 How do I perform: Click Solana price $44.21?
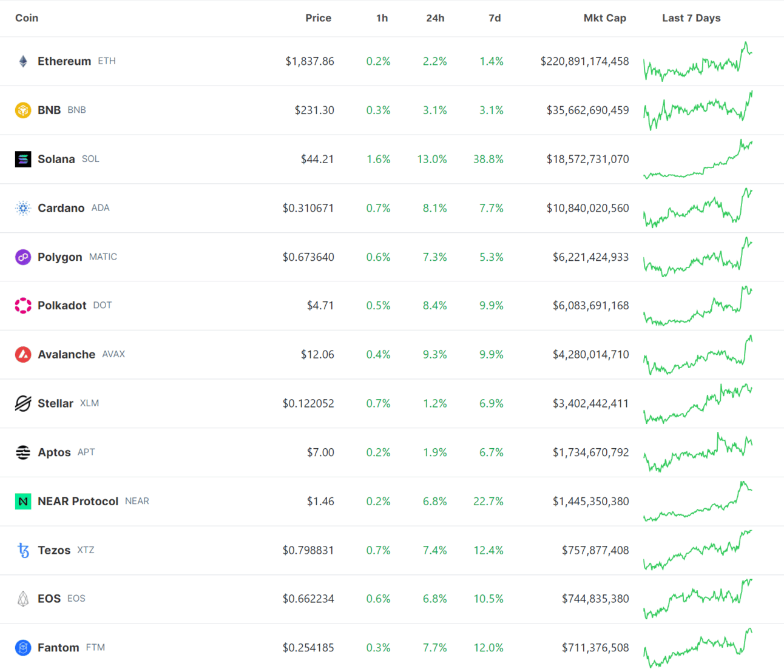tap(317, 159)
